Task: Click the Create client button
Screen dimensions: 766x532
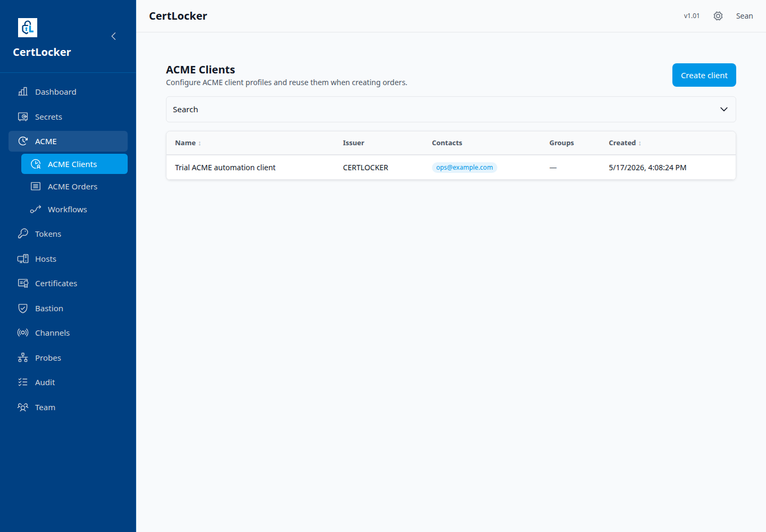Action: click(x=704, y=75)
